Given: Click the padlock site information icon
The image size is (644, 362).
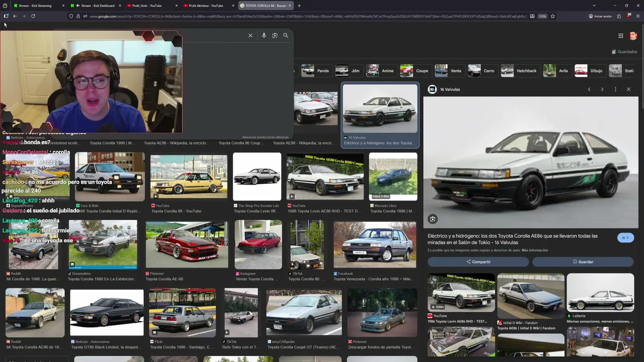Looking at the screenshot, I should pyautogui.click(x=78, y=16).
